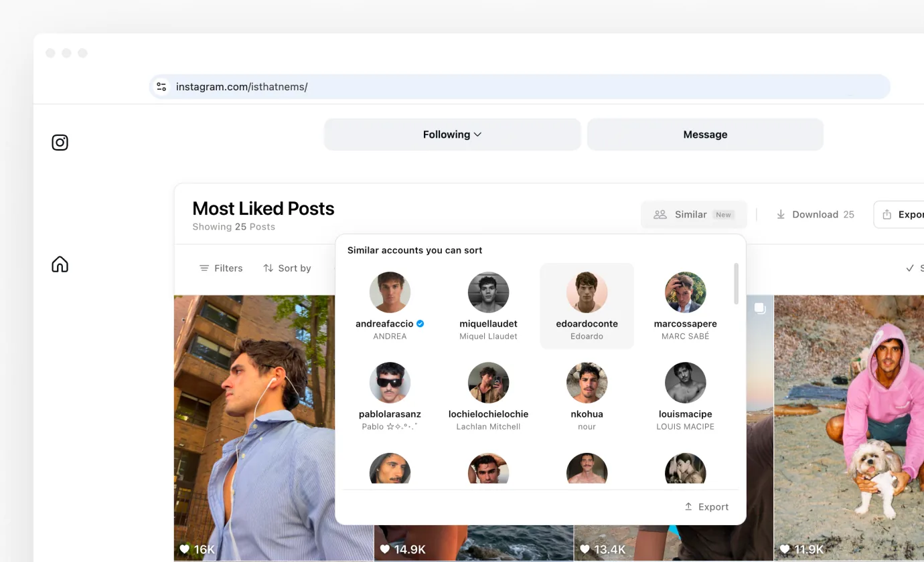Click the similar accounts popup scrollbar
Image resolution: width=924 pixels, height=562 pixels.
pos(737,283)
